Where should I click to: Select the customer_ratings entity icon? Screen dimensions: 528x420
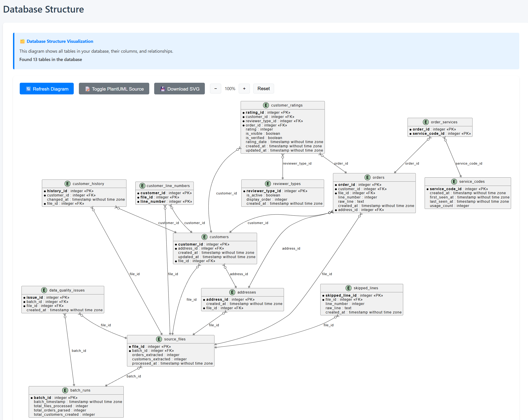click(x=266, y=105)
